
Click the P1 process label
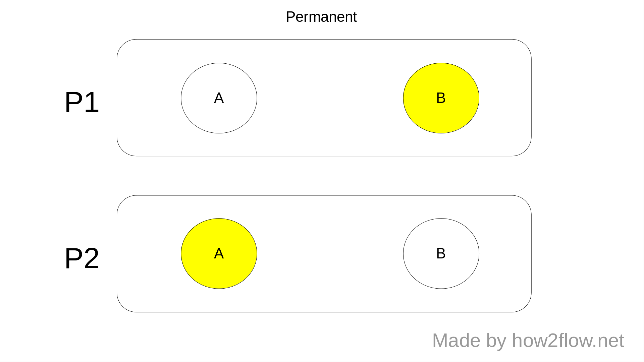82,102
